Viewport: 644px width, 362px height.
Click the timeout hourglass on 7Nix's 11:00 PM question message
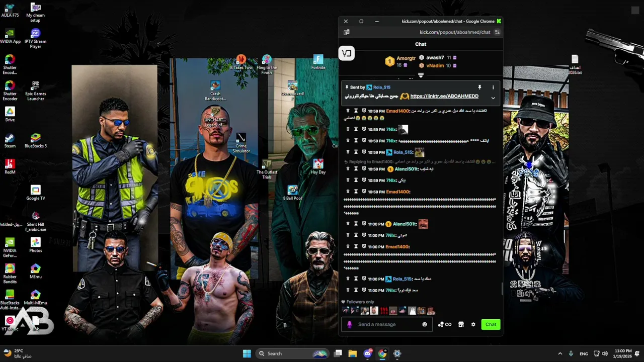click(x=356, y=290)
